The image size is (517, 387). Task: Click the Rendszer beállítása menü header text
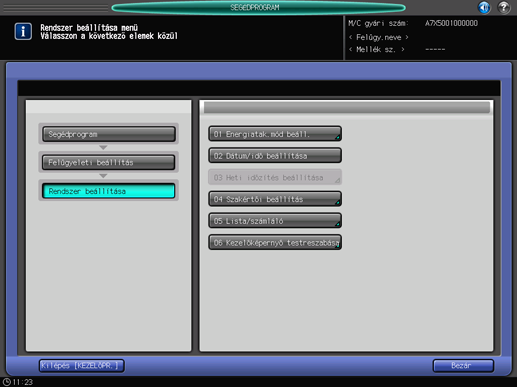click(x=89, y=28)
